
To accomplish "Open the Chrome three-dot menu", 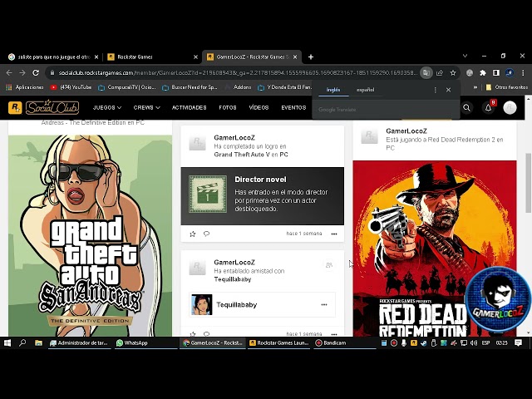I will pyautogui.click(x=523, y=72).
